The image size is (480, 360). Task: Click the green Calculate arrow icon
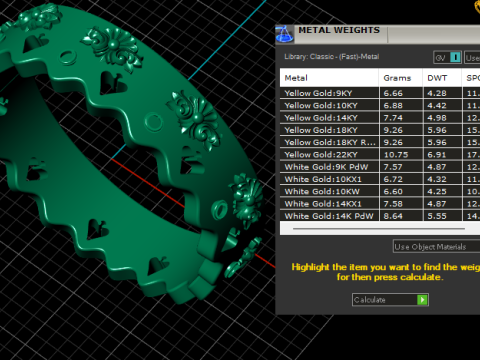coord(422,300)
